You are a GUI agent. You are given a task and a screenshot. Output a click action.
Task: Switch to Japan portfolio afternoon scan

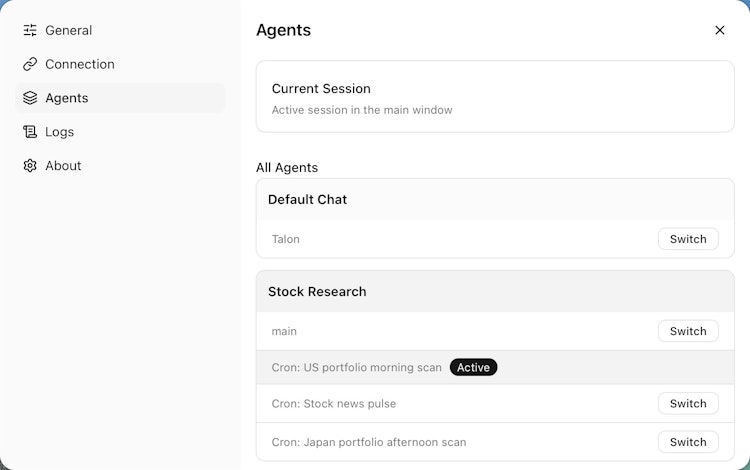point(688,442)
